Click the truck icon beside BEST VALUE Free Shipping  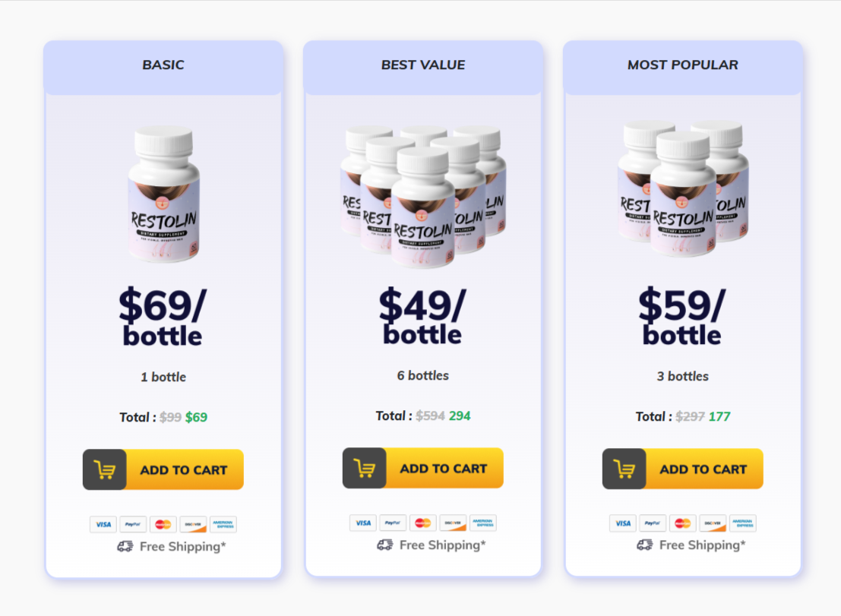click(x=386, y=545)
